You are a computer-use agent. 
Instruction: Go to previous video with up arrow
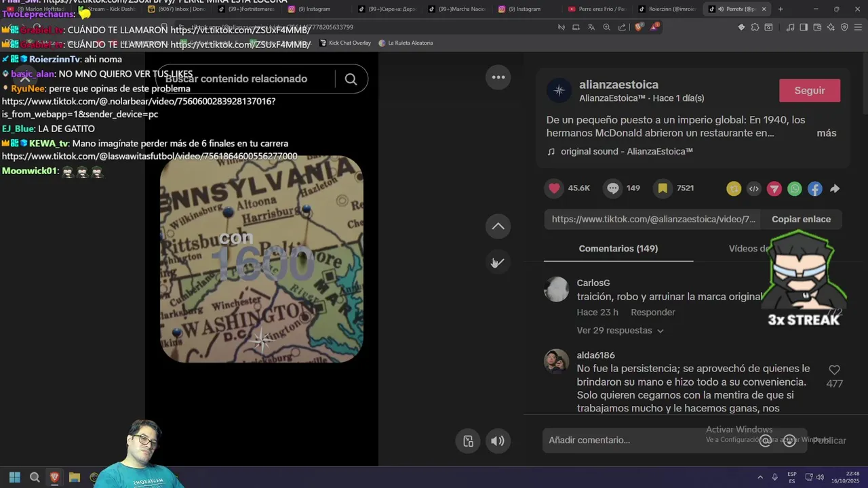(498, 226)
